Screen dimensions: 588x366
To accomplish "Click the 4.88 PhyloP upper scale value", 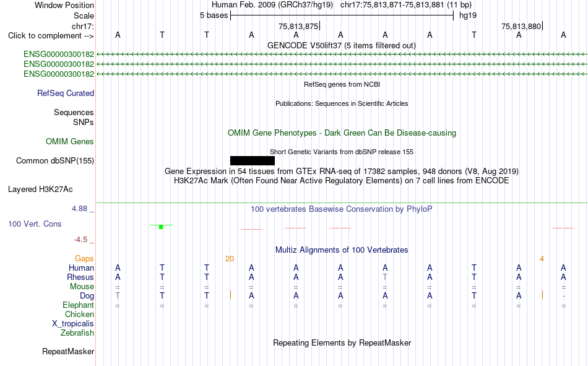I will click(x=79, y=209).
